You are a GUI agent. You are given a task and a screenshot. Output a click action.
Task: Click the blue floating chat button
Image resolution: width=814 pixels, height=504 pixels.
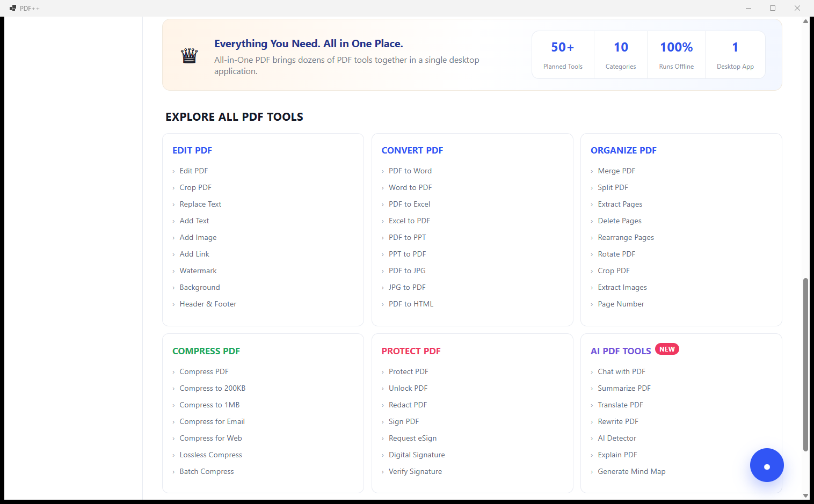767,465
